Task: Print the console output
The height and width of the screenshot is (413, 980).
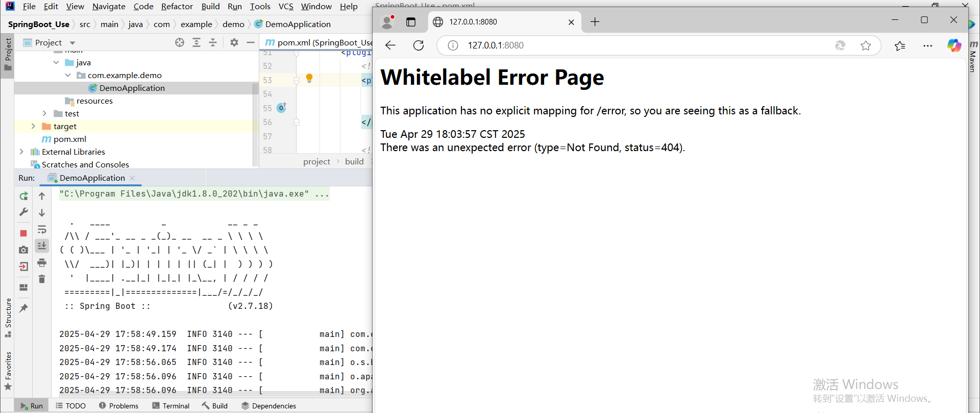Action: (42, 262)
